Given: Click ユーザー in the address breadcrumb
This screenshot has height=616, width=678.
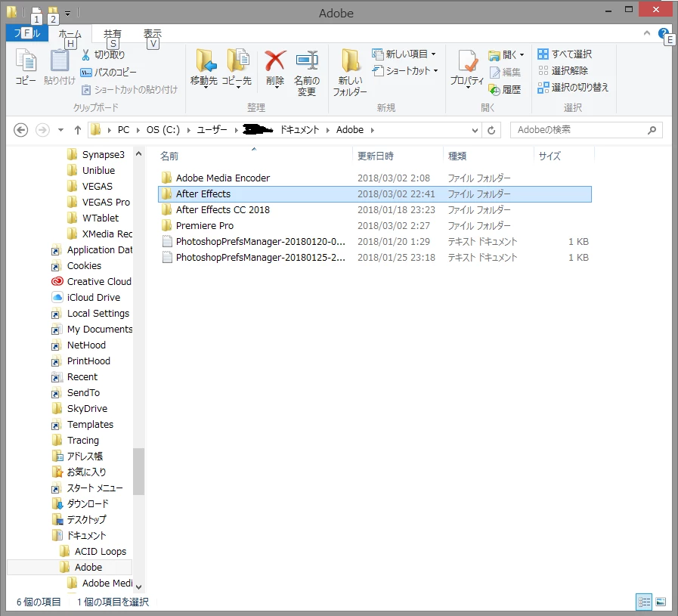Looking at the screenshot, I should (212, 130).
